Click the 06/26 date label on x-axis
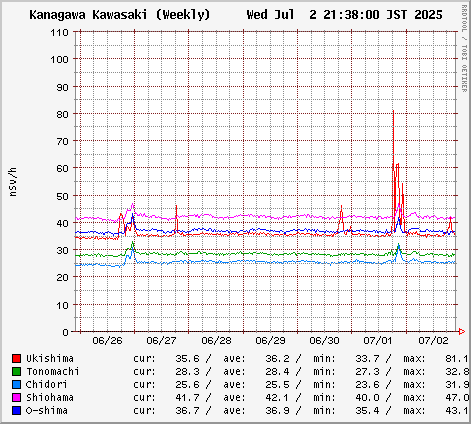The height and width of the screenshot is (424, 471). [x=107, y=340]
